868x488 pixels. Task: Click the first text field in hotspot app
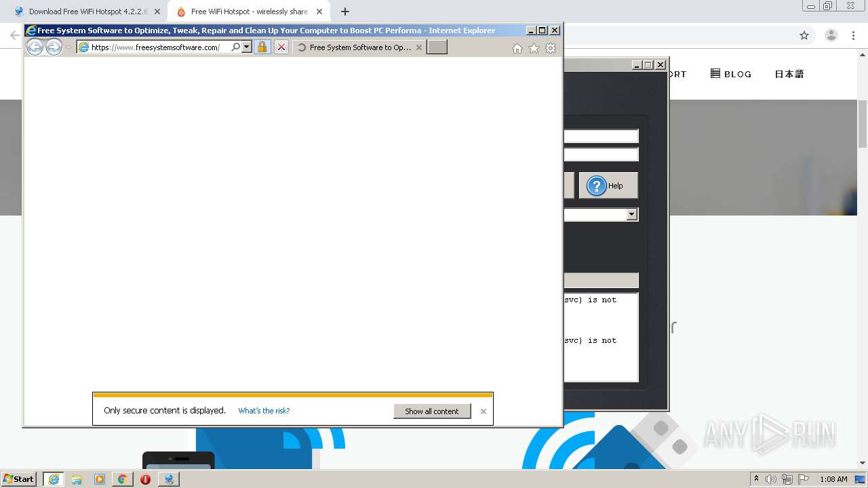tap(601, 136)
